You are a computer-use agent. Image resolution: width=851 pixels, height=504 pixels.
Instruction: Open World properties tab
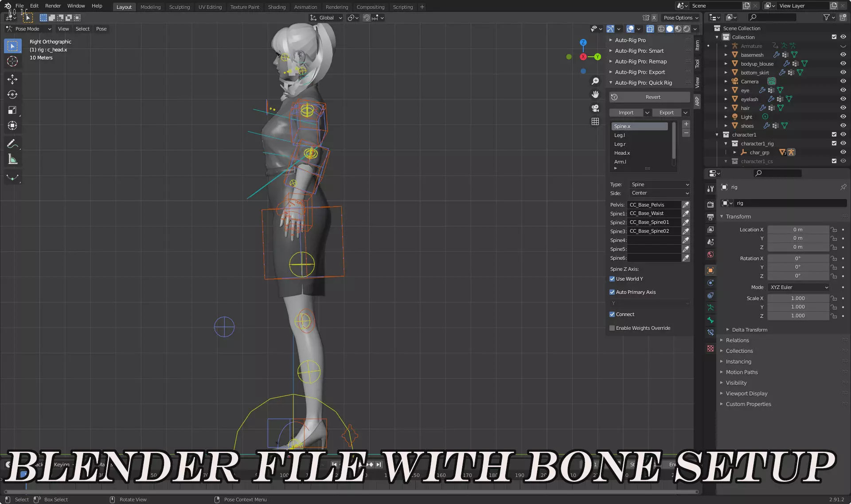click(710, 254)
